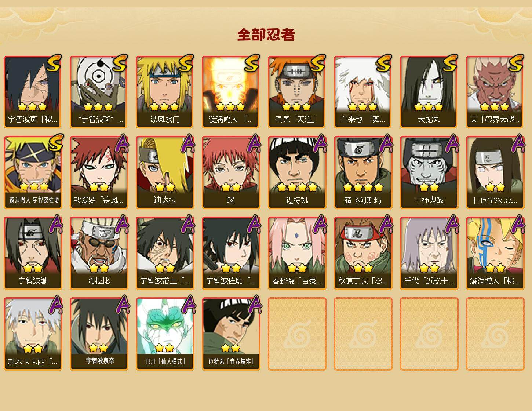Choose the 大蛇丸 ninja portrait
The width and height of the screenshot is (532, 411).
429,92
